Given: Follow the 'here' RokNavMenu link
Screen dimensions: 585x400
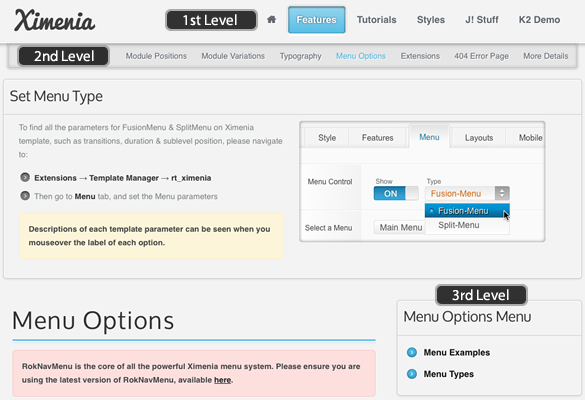Looking at the screenshot, I should pyautogui.click(x=222, y=380).
